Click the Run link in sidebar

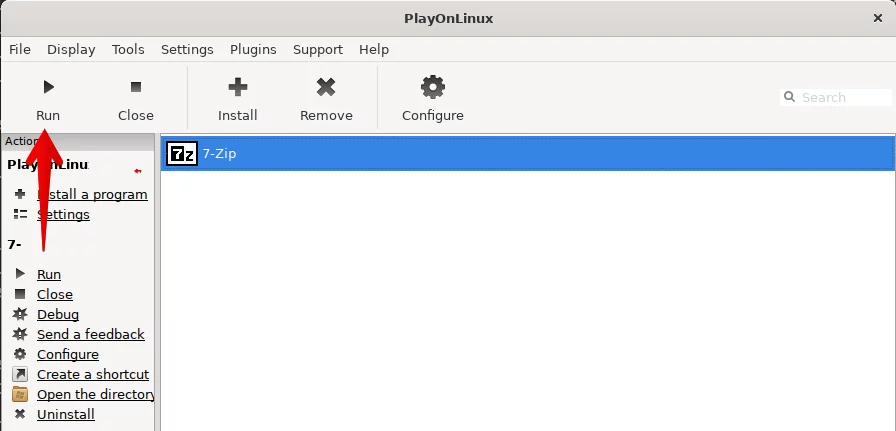click(49, 274)
